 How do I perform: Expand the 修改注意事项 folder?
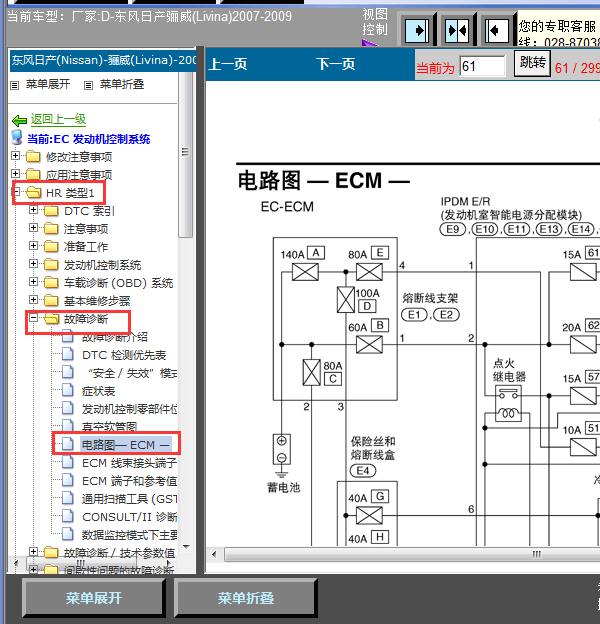[16, 156]
